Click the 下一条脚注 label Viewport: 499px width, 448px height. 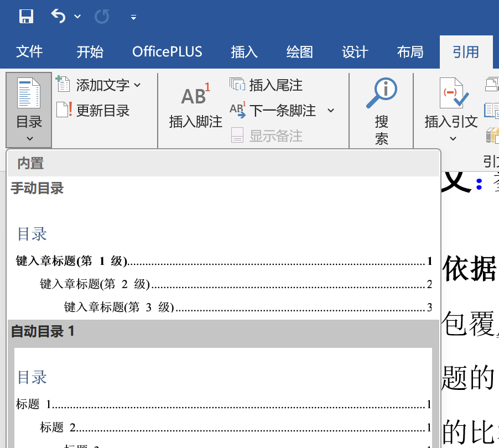click(283, 111)
